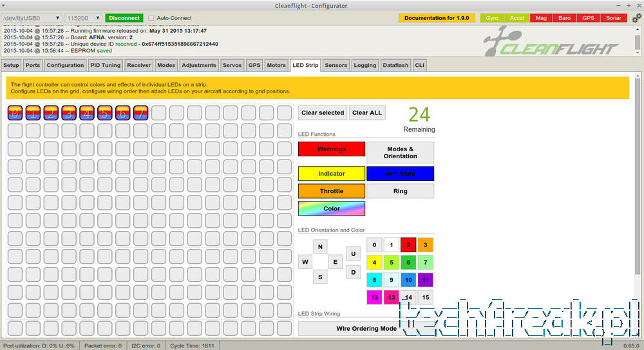Open the Adjustments tab
The height and width of the screenshot is (350, 644).
click(x=199, y=65)
